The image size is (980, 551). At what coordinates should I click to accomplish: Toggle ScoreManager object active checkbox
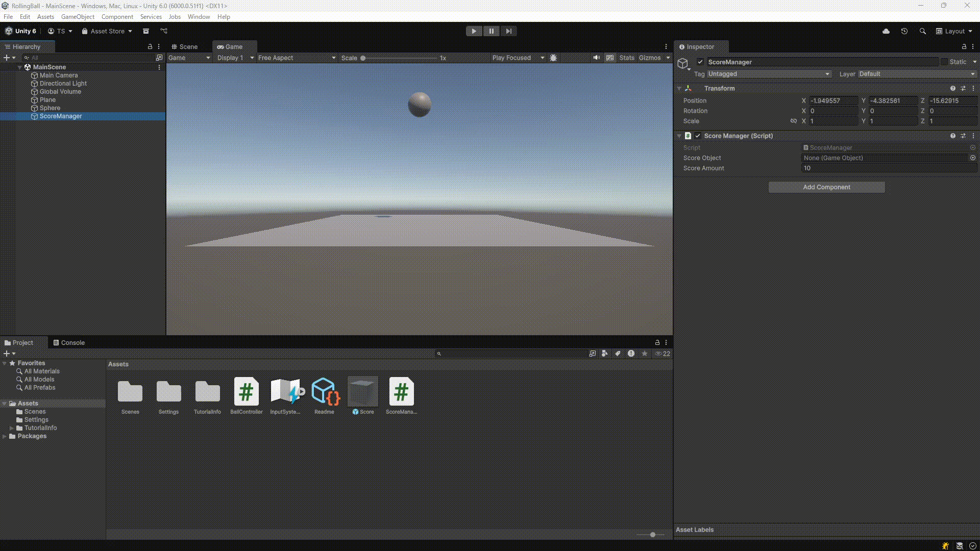[700, 62]
